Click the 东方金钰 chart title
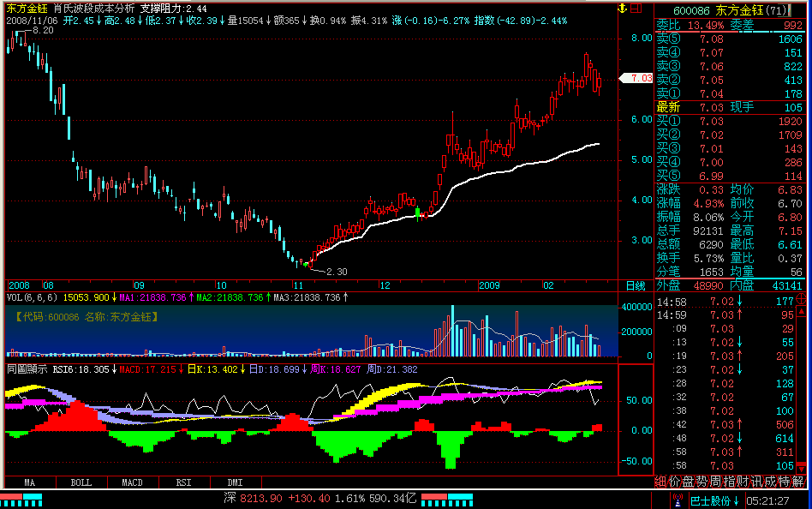The height and width of the screenshot is (509, 812). tap(27, 9)
